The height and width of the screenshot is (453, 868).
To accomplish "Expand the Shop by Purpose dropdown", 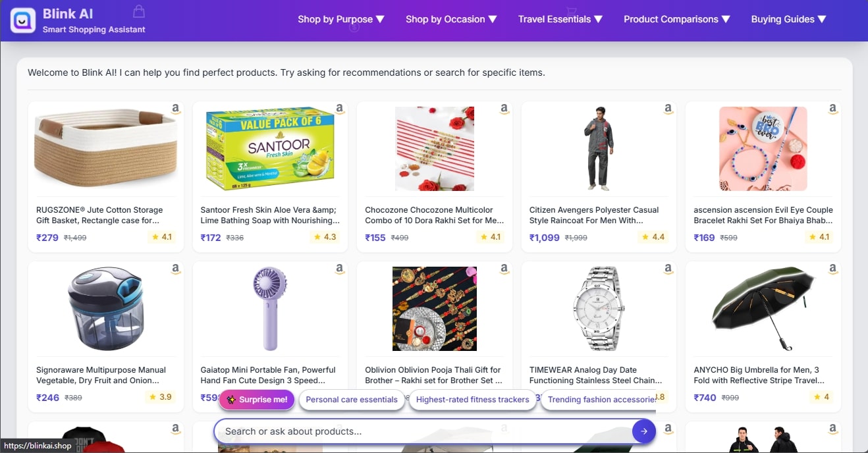I will (x=341, y=19).
